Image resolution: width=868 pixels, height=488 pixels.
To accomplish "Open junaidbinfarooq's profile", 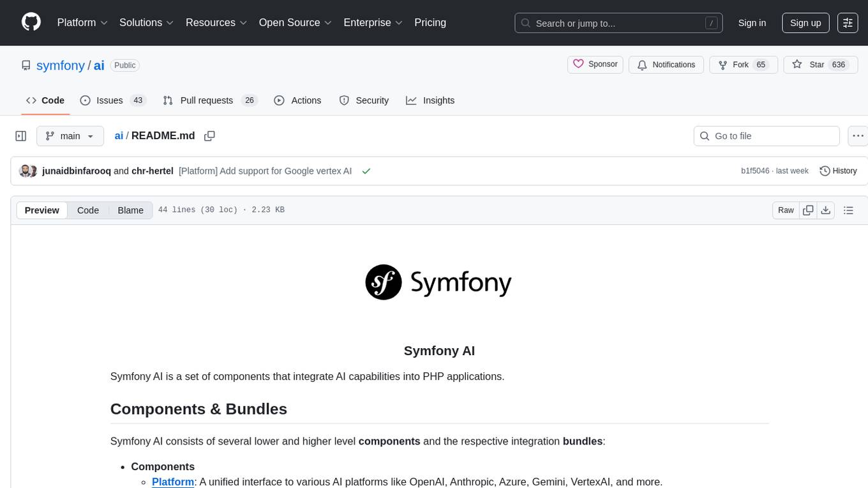I will (76, 171).
